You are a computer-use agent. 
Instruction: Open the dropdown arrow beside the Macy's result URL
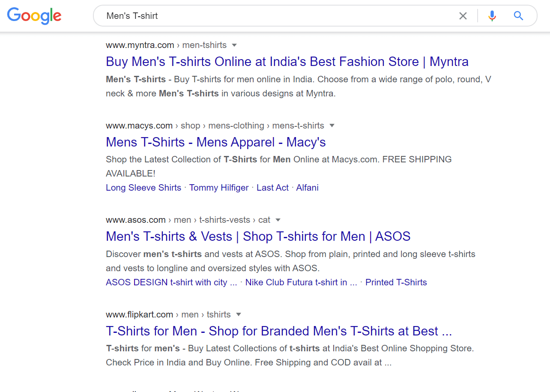(332, 126)
